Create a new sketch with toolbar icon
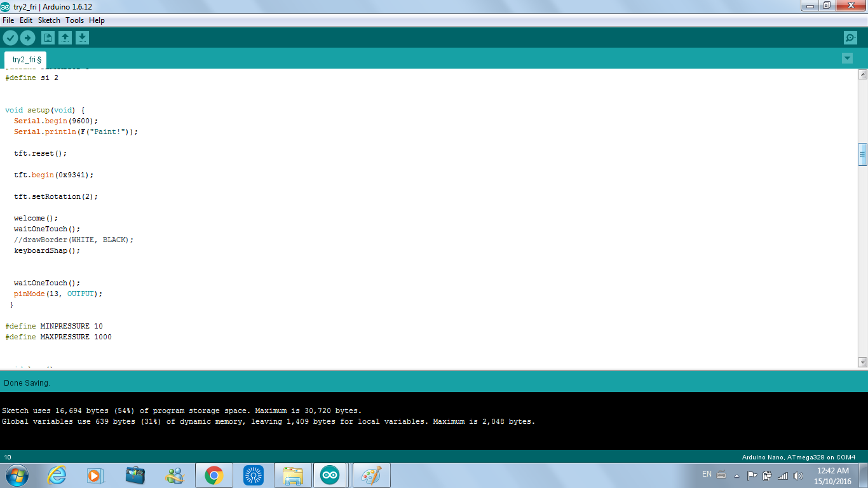Image resolution: width=868 pixels, height=488 pixels. [x=48, y=38]
